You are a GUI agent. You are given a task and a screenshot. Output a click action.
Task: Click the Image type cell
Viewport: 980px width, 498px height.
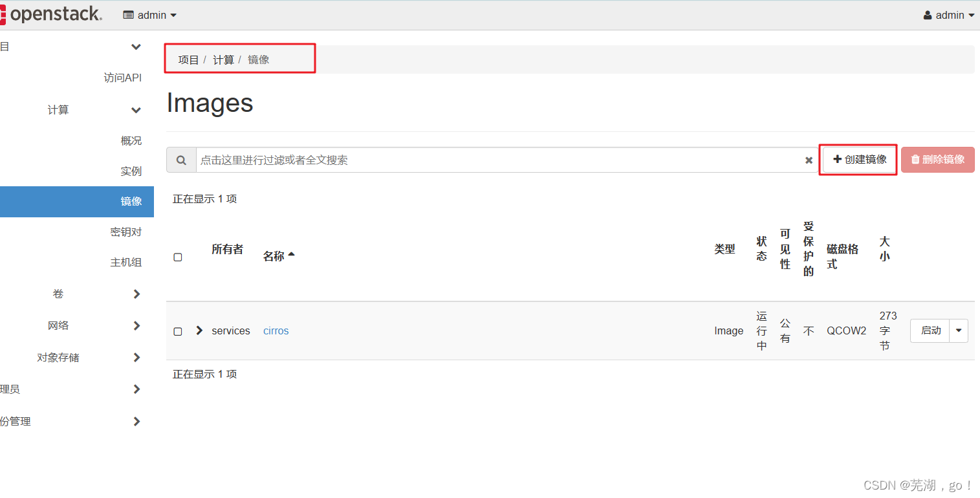pyautogui.click(x=729, y=330)
